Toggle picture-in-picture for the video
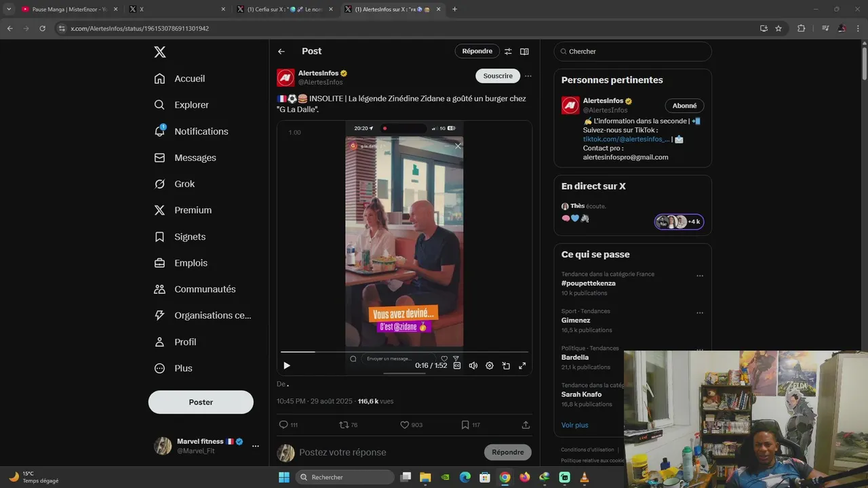Viewport: 868px width, 488px height. coord(506,365)
